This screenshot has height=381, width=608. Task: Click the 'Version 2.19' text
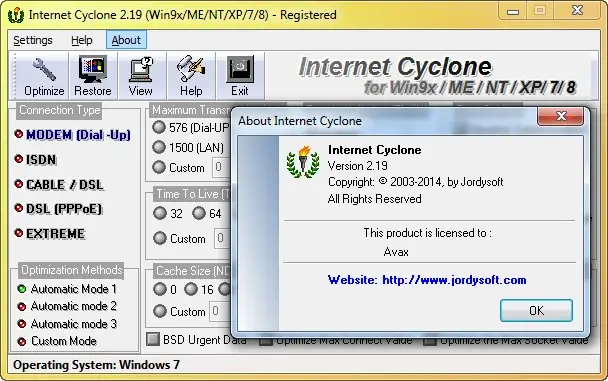point(358,166)
